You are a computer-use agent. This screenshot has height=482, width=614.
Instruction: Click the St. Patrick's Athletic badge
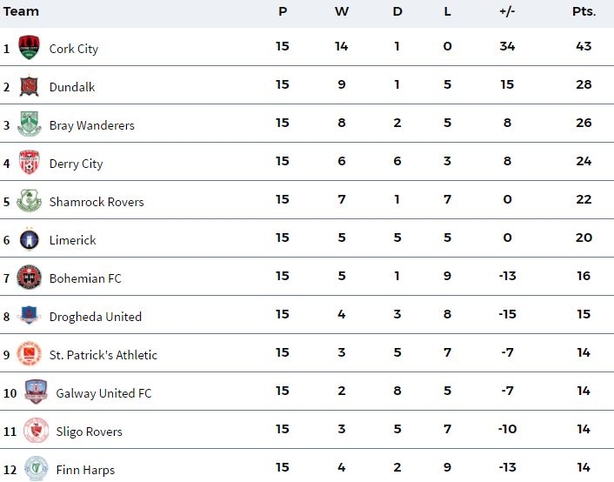[x=29, y=354]
